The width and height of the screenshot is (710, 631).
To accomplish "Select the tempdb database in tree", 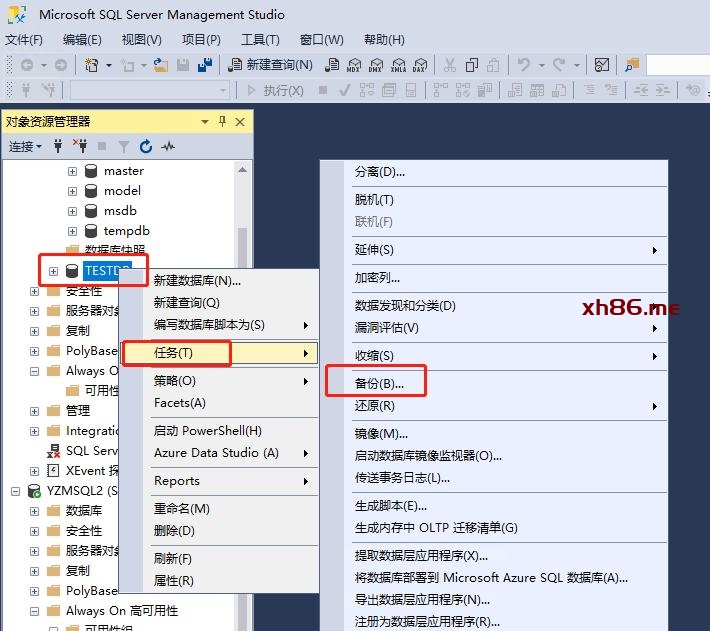I will tap(126, 231).
